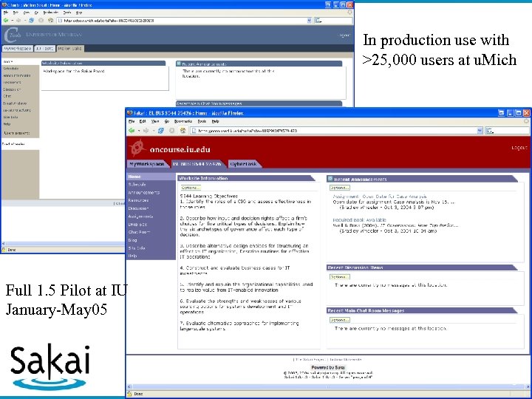This screenshot has height=399, width=532.
Task: Switch to CyberTask tab in Oncourse
Action: pos(243,164)
